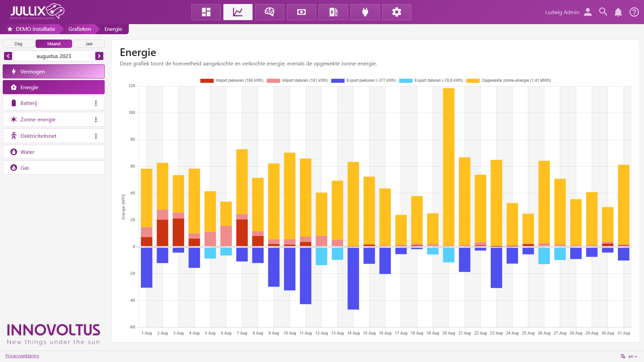644x362 pixels.
Task: Expand Zonne-energie options three-dot menu
Action: [96, 120]
